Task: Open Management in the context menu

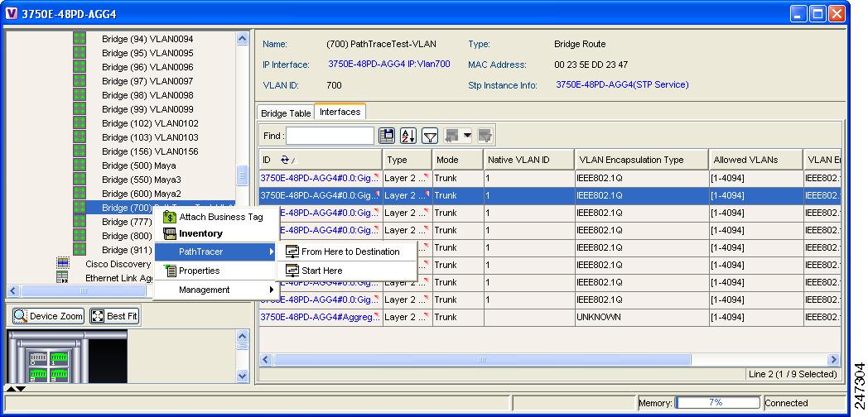Action: click(x=216, y=290)
